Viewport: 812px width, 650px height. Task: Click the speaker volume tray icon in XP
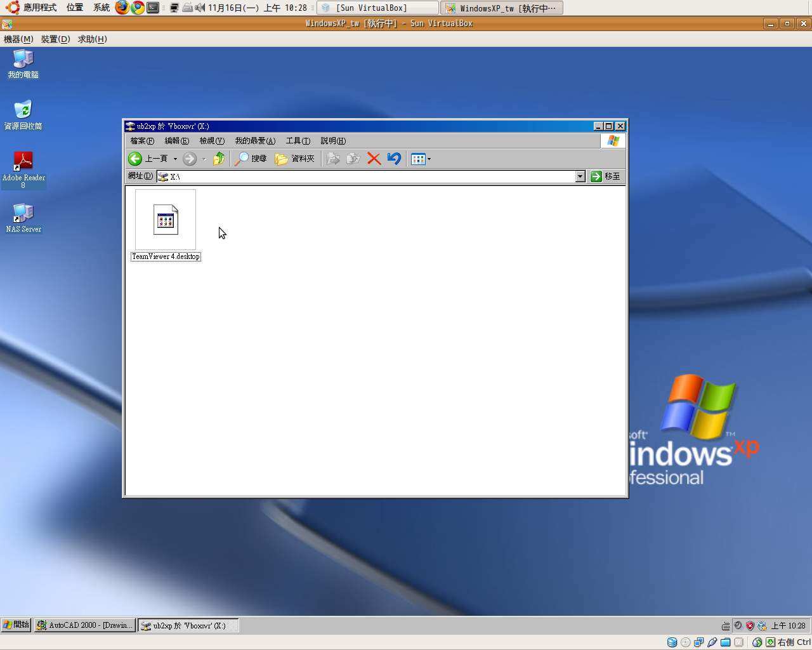[738, 625]
